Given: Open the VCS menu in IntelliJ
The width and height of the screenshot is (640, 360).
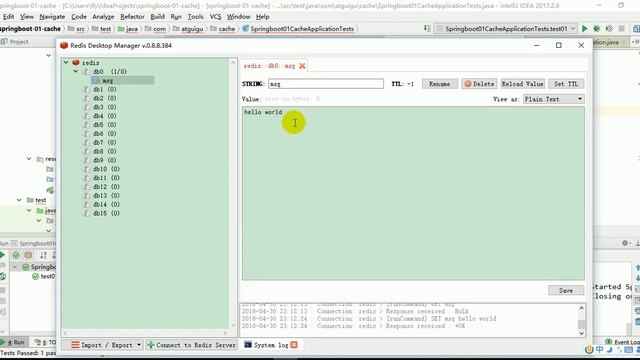Looking at the screenshot, I should click(215, 17).
